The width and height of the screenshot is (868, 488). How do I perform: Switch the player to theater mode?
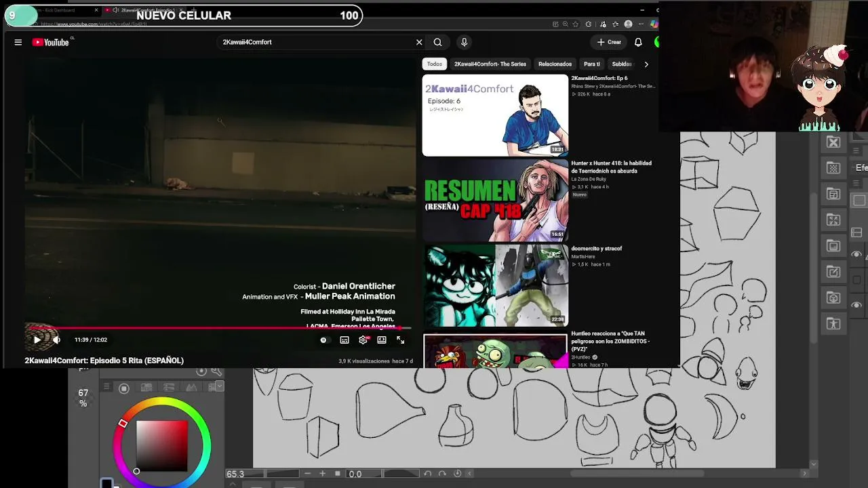[382, 340]
